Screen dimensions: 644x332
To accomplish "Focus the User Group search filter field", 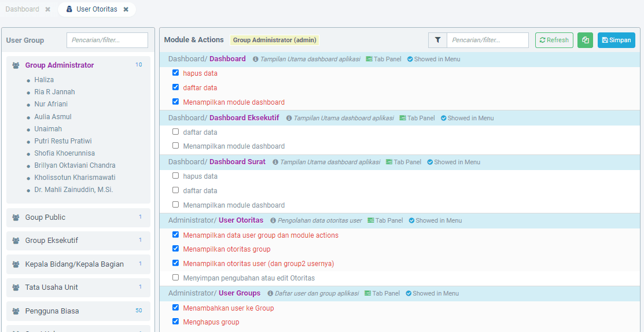I will pyautogui.click(x=107, y=40).
